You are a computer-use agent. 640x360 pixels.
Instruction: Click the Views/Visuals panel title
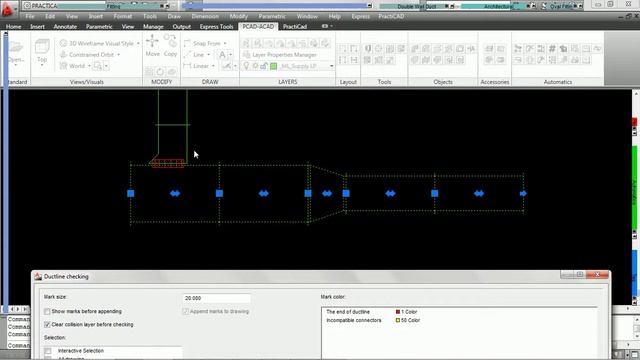point(87,82)
